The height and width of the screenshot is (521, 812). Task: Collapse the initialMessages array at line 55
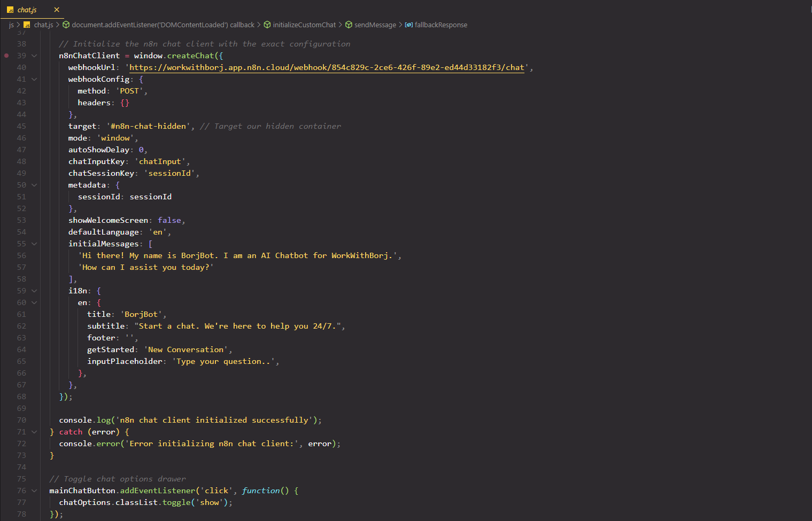click(x=34, y=244)
